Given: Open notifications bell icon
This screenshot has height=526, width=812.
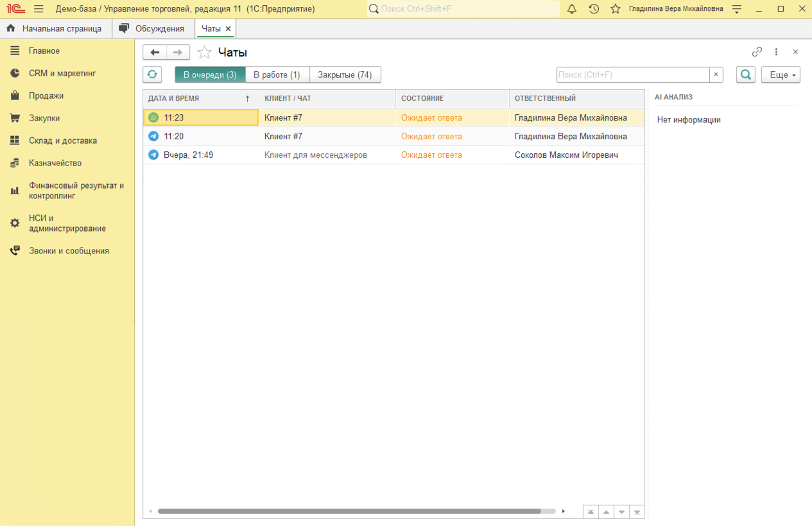Looking at the screenshot, I should point(572,9).
